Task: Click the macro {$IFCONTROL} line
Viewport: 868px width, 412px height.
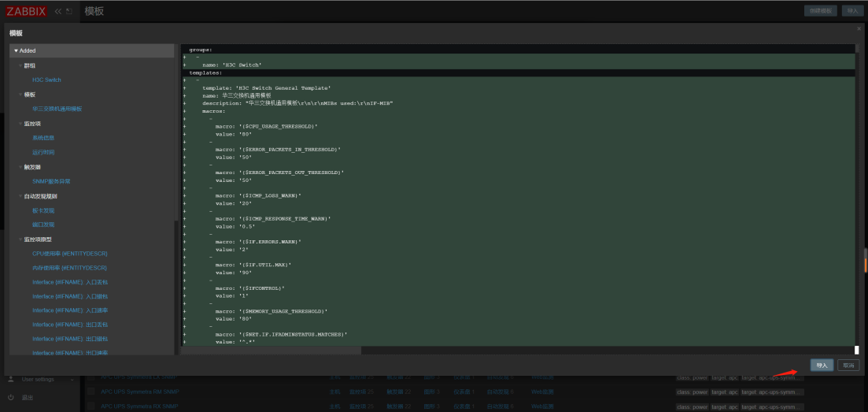Action: point(250,288)
